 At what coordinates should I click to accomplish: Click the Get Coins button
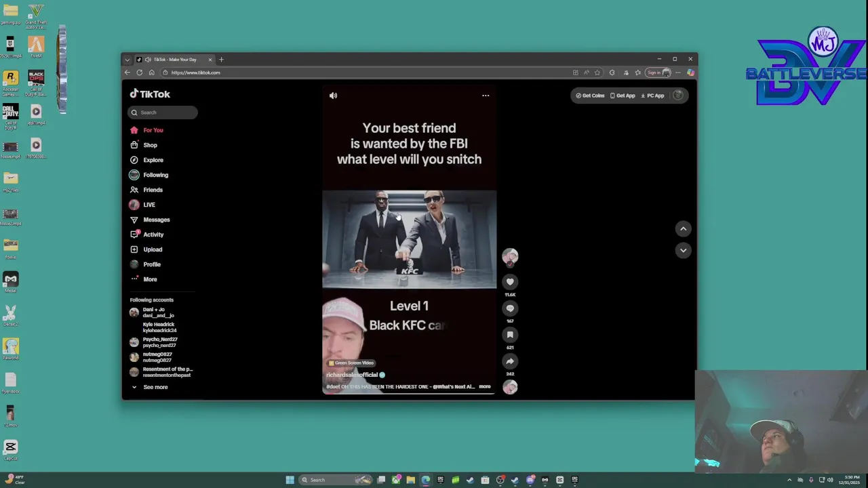[x=590, y=96]
